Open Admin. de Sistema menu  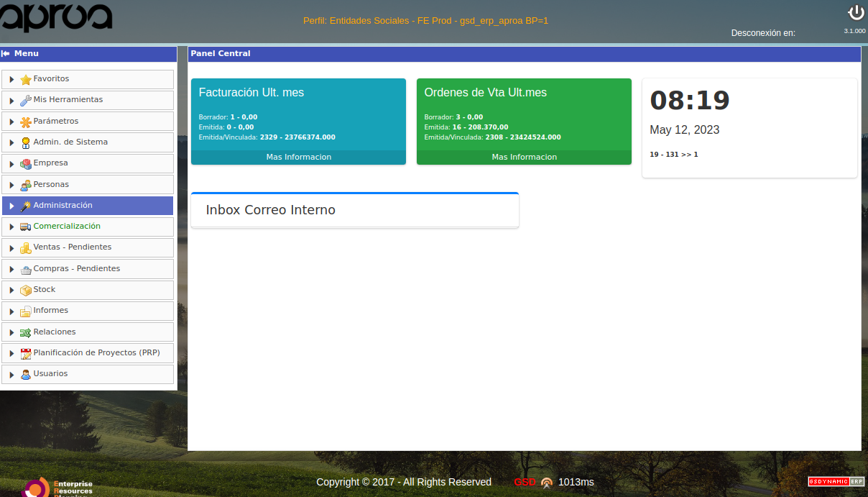pyautogui.click(x=70, y=142)
